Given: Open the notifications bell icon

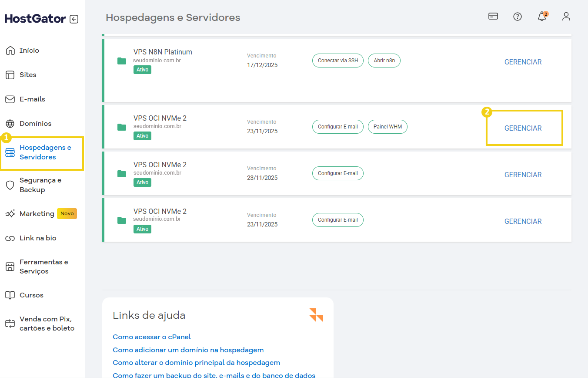Looking at the screenshot, I should pos(541,16).
